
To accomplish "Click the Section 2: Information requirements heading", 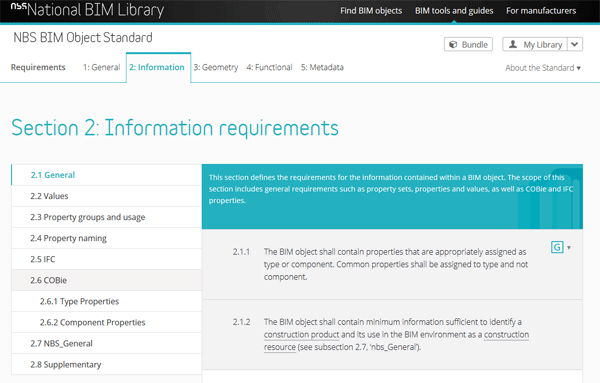I will click(x=175, y=128).
